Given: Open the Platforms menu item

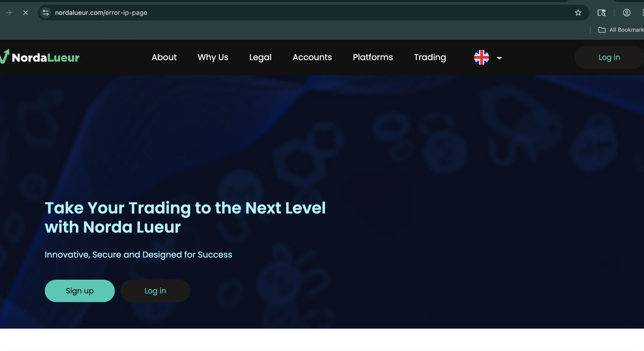Looking at the screenshot, I should pos(373,57).
